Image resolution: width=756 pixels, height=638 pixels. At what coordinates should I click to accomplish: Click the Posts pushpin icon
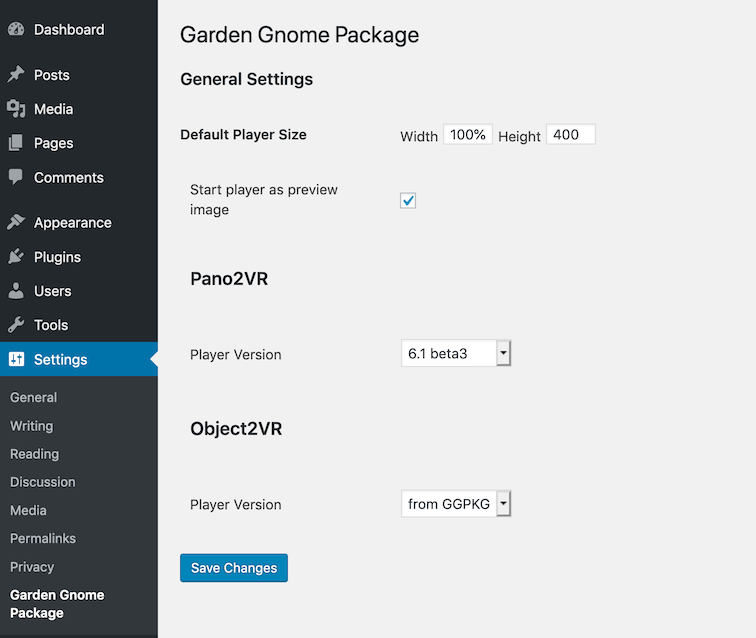pos(16,75)
